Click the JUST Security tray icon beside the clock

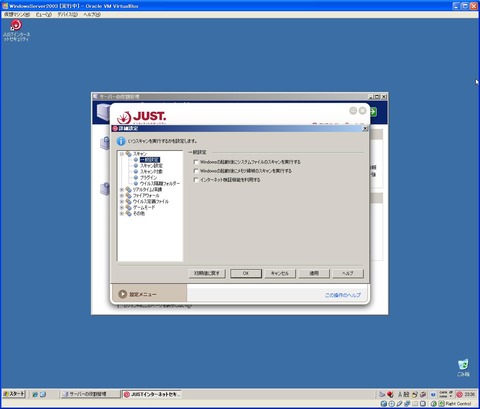459,394
